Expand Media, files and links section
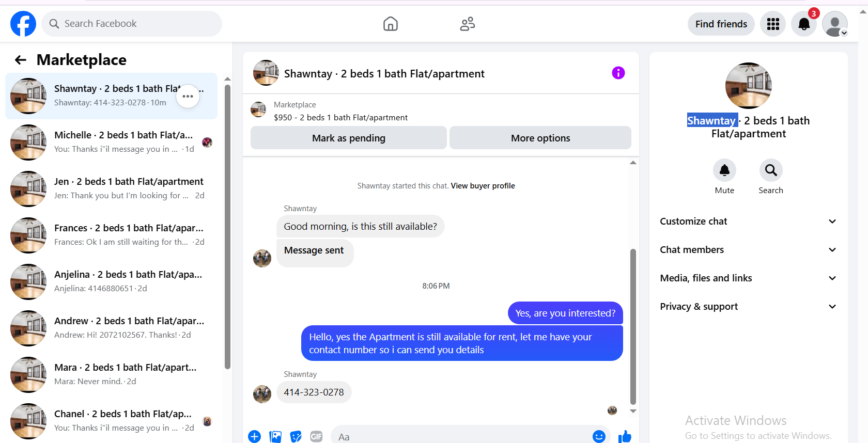The image size is (868, 443). (x=748, y=278)
